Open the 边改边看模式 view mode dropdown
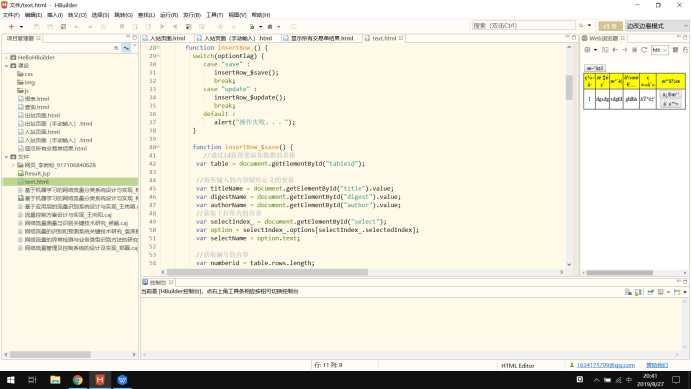This screenshot has height=389, width=692. pyautogui.click(x=657, y=26)
